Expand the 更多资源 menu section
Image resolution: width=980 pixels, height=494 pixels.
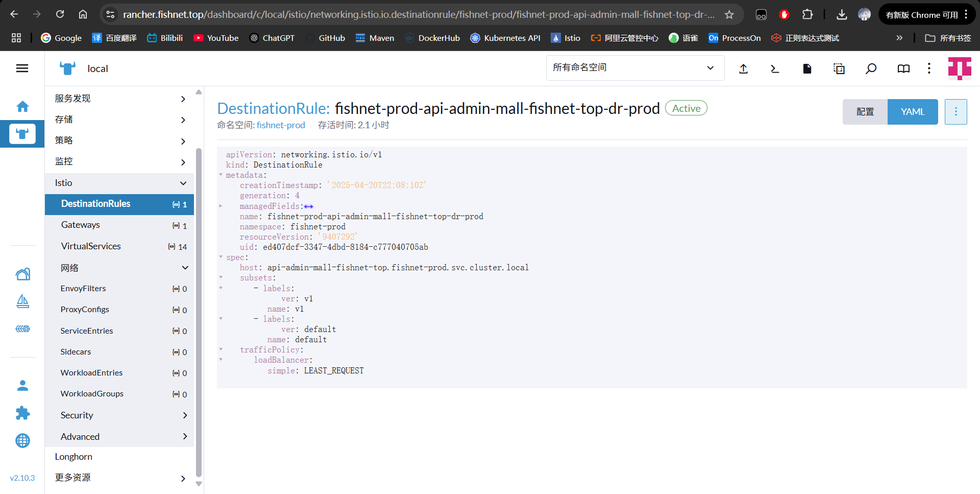[119, 478]
